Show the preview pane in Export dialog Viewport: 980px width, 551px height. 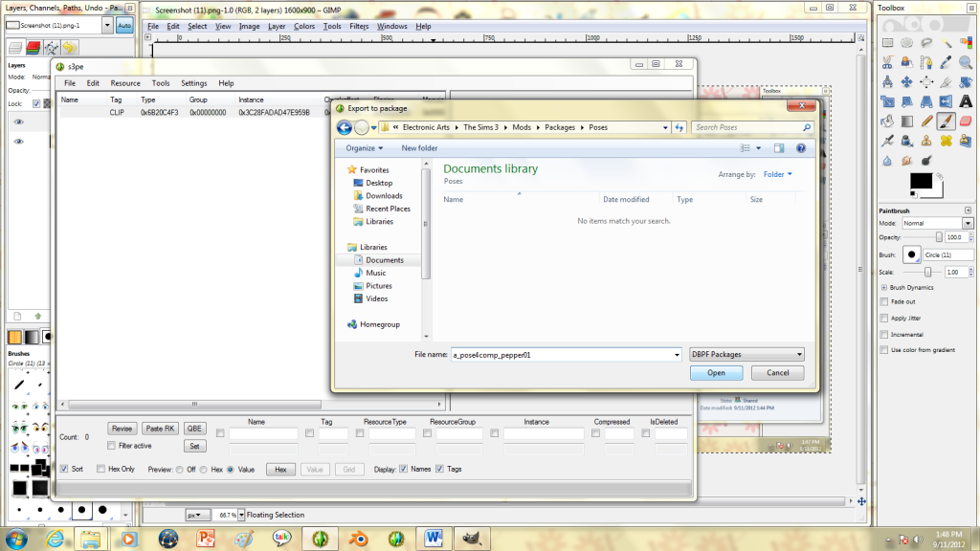(x=779, y=148)
